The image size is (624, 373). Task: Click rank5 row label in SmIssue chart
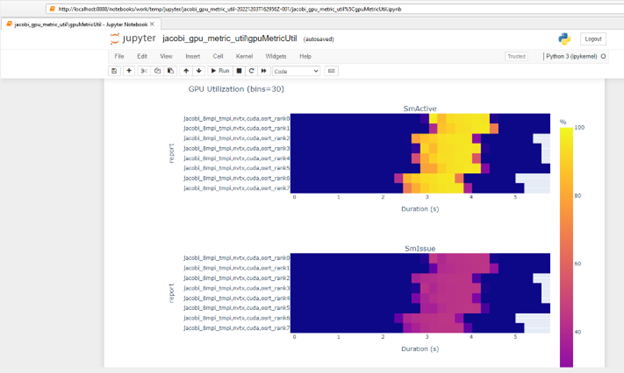(x=236, y=308)
